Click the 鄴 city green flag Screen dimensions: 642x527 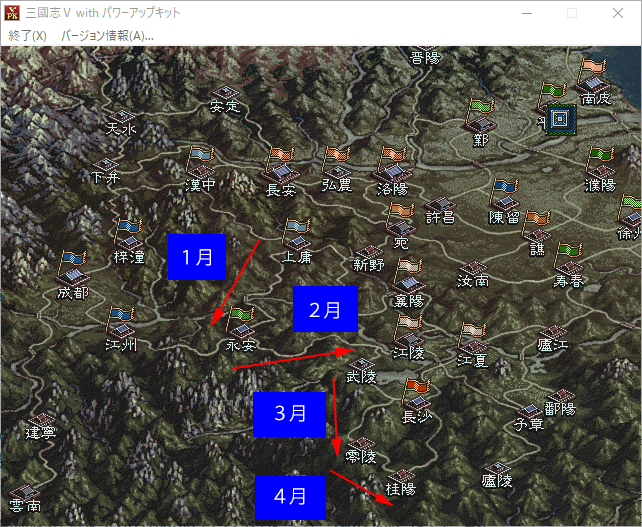coord(481,114)
